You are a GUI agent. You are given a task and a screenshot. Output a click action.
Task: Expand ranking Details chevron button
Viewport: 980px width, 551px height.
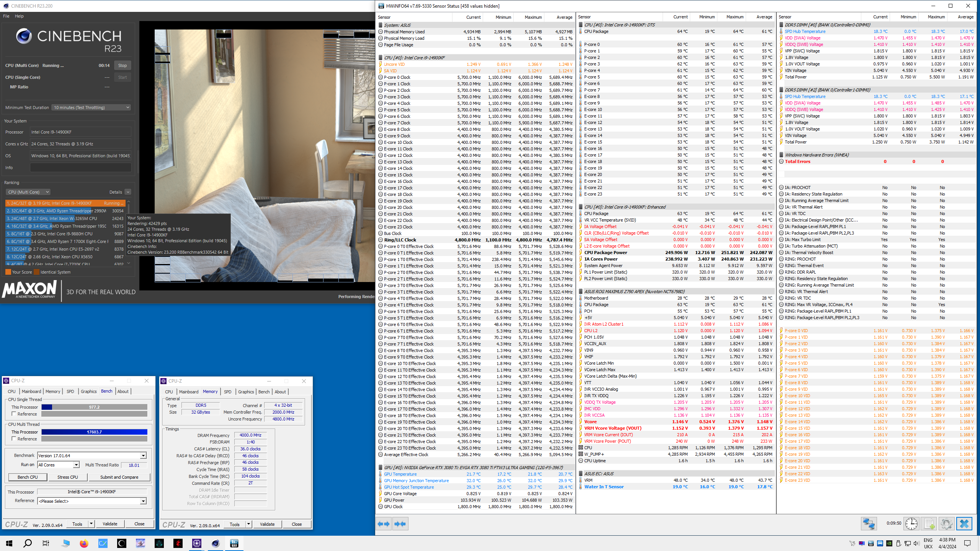[128, 192]
